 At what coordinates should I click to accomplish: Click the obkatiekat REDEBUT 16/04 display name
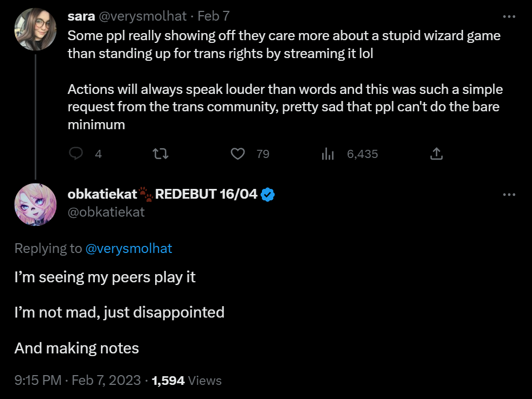(163, 194)
